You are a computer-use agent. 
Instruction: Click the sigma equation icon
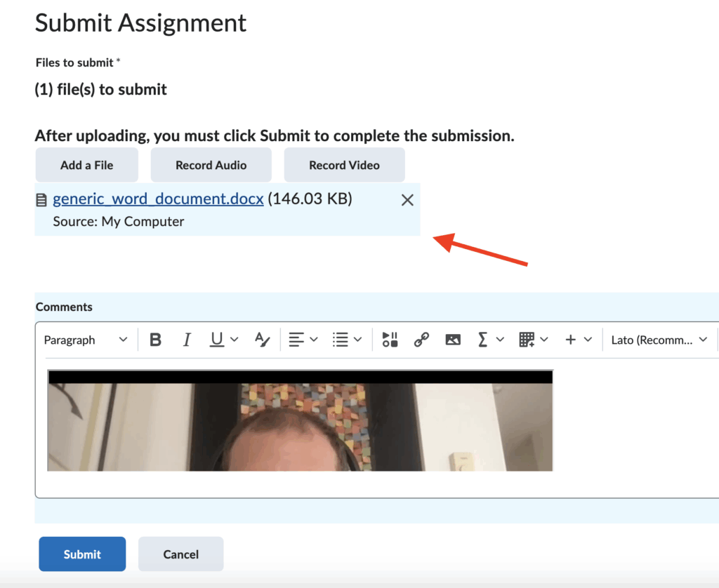coord(483,340)
